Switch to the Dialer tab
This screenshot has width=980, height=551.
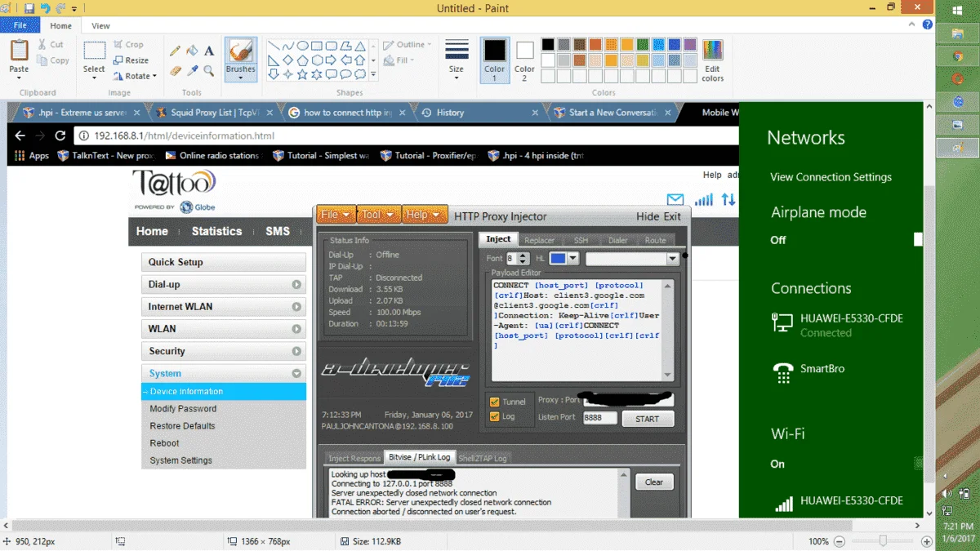coord(617,240)
